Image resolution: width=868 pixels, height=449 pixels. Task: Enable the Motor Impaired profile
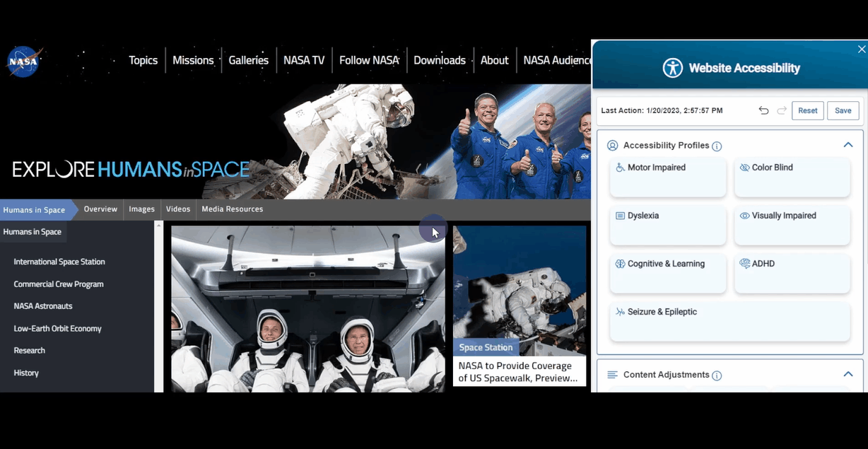tap(668, 177)
